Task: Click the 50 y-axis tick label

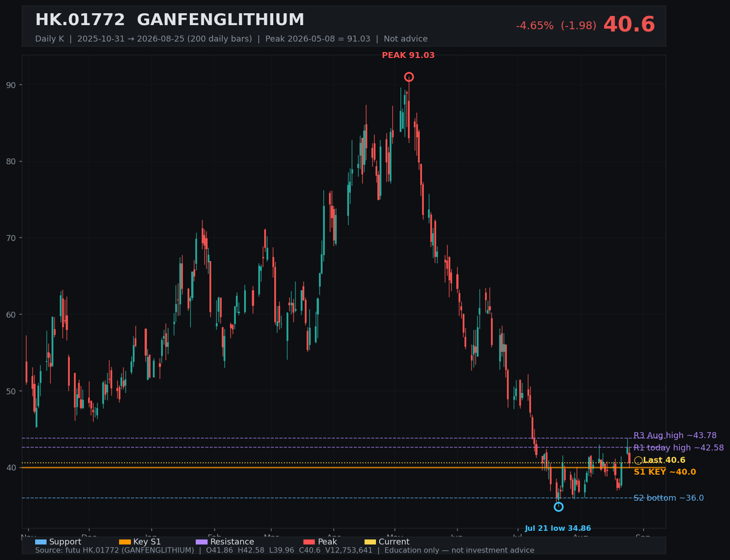Action: point(11,392)
